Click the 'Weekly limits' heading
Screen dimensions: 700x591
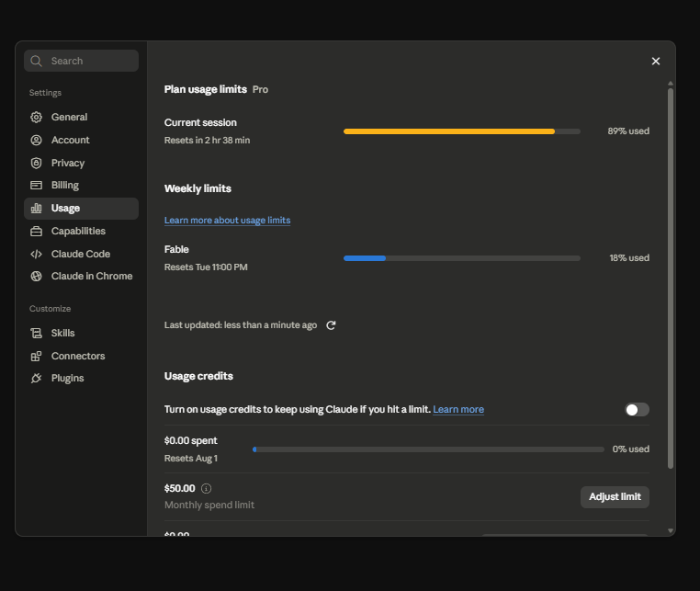pyautogui.click(x=198, y=188)
